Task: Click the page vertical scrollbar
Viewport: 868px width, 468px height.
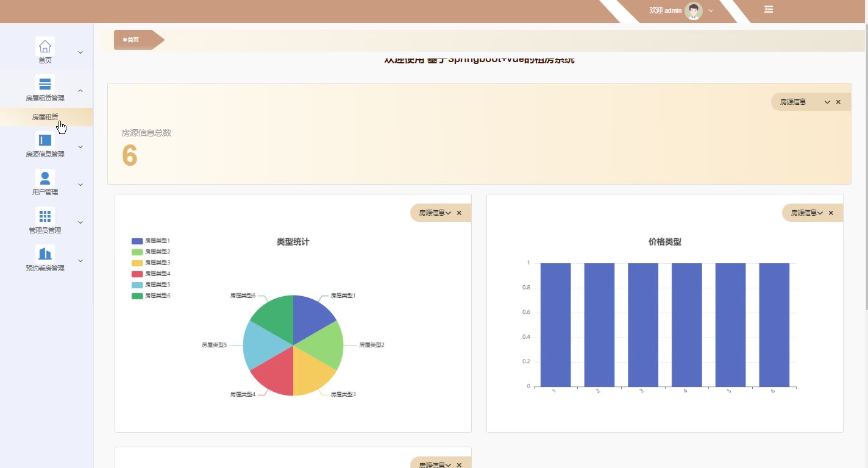Action: tap(866, 168)
